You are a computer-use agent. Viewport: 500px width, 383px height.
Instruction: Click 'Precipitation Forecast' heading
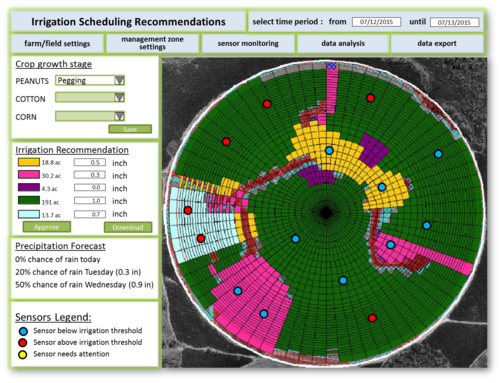tap(60, 246)
